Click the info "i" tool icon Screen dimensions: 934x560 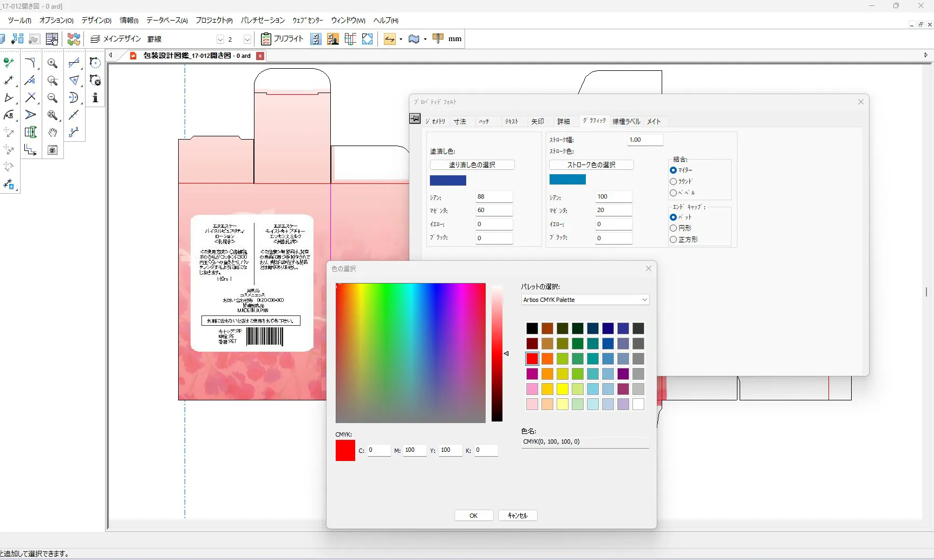95,98
